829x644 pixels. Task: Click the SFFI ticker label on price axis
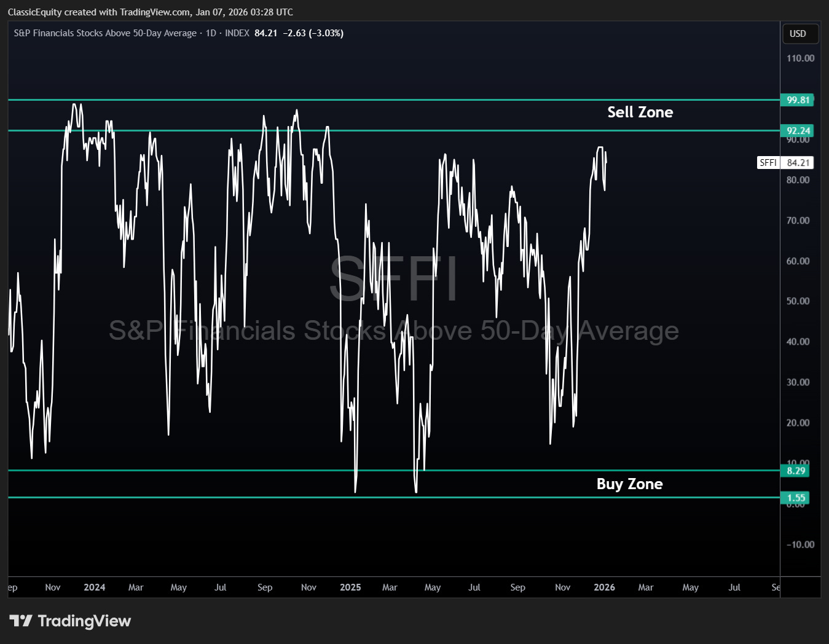768,163
